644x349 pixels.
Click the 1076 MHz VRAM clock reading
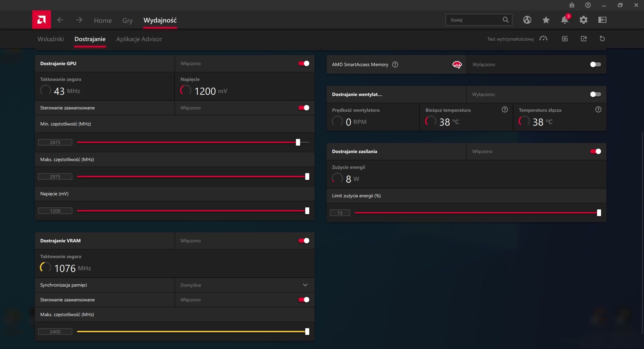coord(72,268)
